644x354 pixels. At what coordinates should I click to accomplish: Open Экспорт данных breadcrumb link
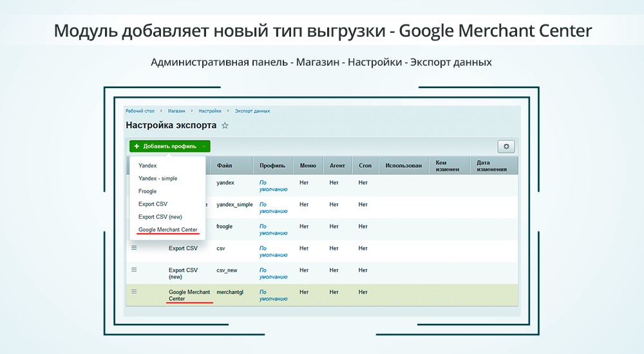click(x=252, y=111)
